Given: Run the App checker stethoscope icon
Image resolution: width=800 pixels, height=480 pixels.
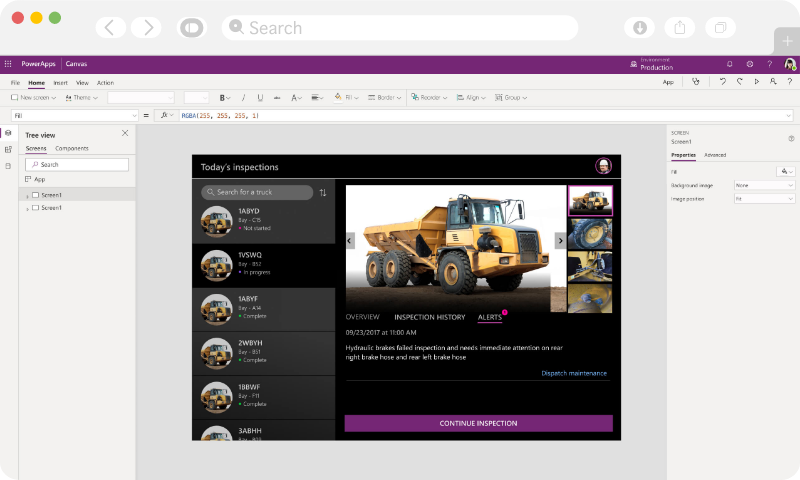Looking at the screenshot, I should pos(695,82).
